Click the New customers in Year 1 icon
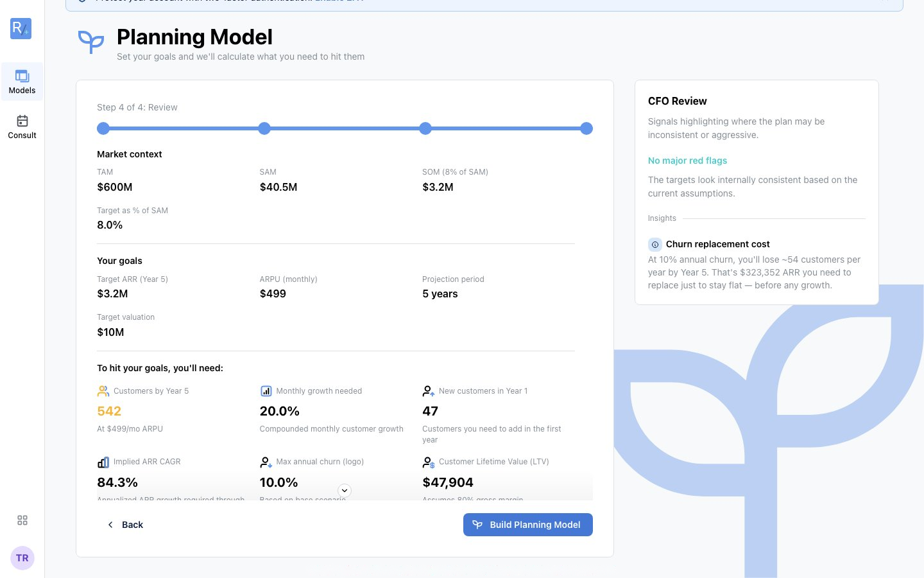This screenshot has height=578, width=924. [429, 391]
